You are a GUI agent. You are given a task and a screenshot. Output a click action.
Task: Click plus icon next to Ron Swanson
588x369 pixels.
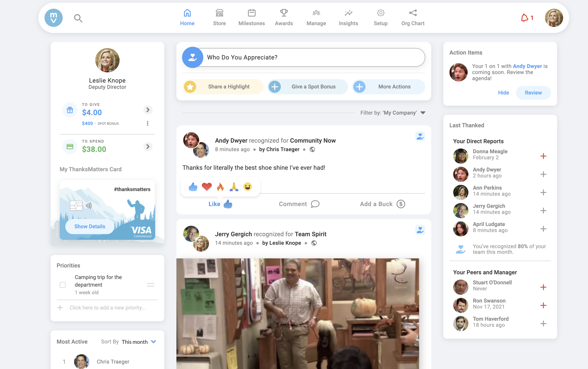pyautogui.click(x=543, y=305)
